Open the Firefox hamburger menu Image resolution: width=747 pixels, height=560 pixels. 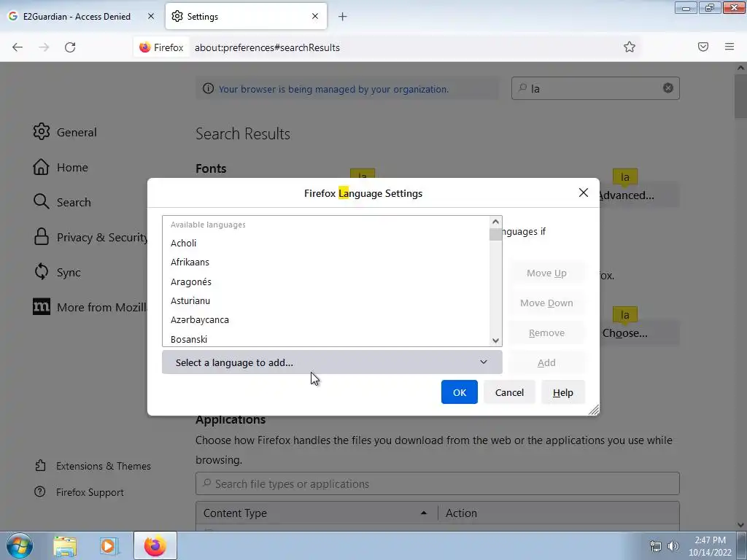[729, 47]
